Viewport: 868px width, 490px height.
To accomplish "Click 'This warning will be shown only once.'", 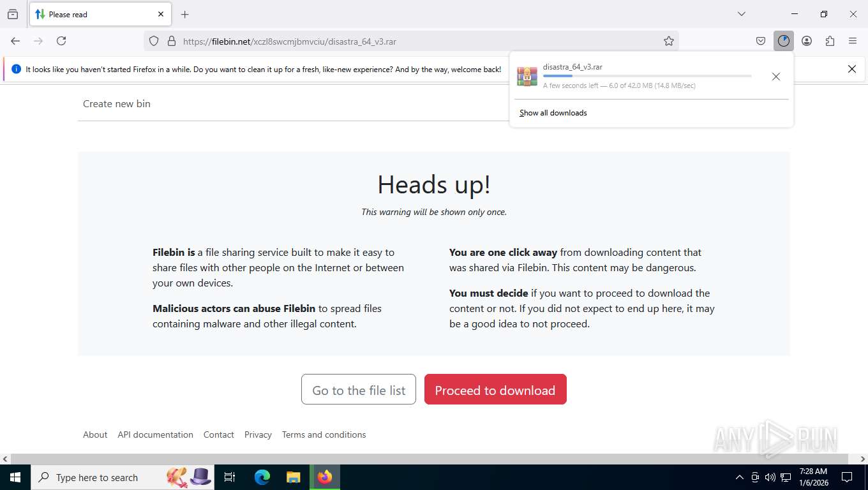I will pyautogui.click(x=434, y=212).
